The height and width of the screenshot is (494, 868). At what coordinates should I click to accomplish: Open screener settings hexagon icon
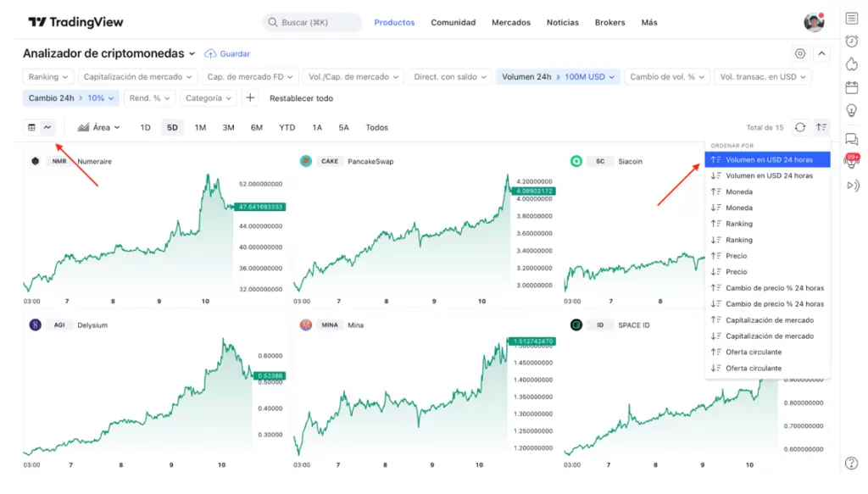pos(800,53)
